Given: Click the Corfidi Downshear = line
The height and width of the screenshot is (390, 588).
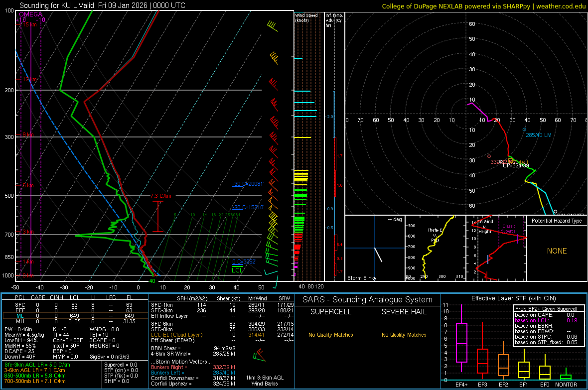Looking at the screenshot, I should tap(193, 379).
